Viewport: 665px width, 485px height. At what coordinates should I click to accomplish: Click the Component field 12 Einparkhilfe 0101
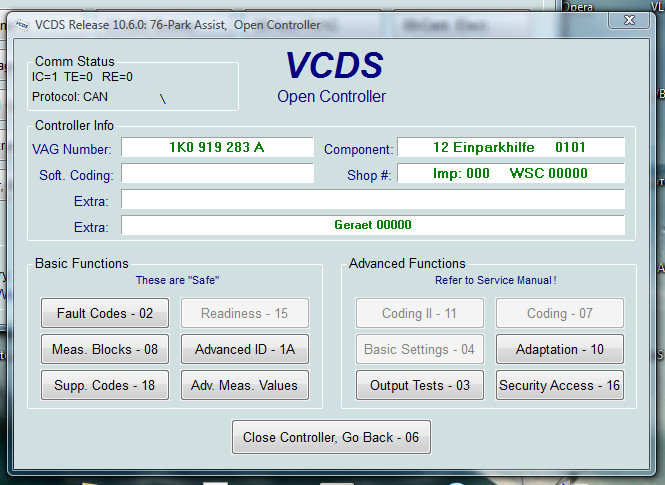(x=511, y=147)
